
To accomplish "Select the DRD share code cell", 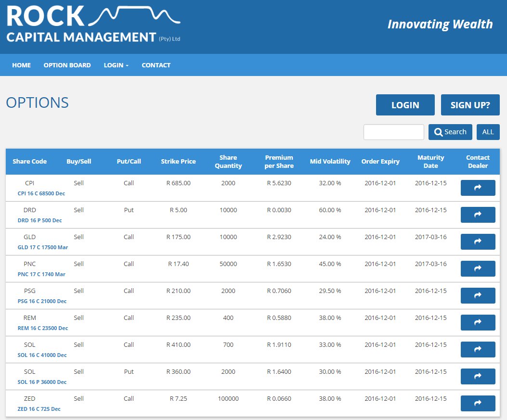I will 29,210.
